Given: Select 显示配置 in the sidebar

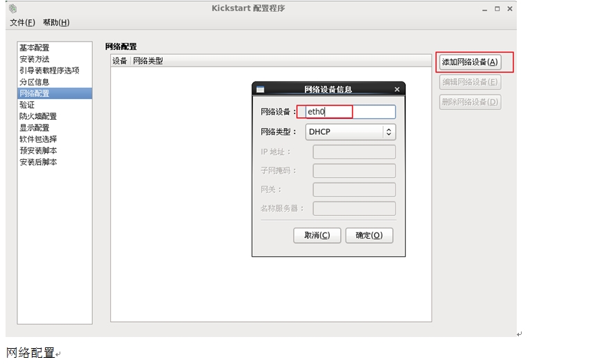Looking at the screenshot, I should (55, 128).
